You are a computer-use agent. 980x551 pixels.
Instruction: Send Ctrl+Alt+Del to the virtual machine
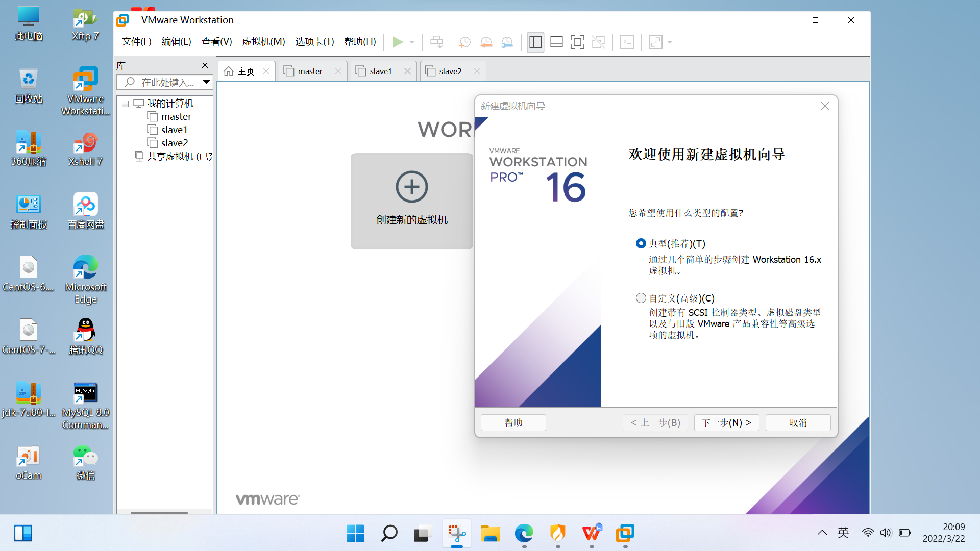click(x=436, y=42)
